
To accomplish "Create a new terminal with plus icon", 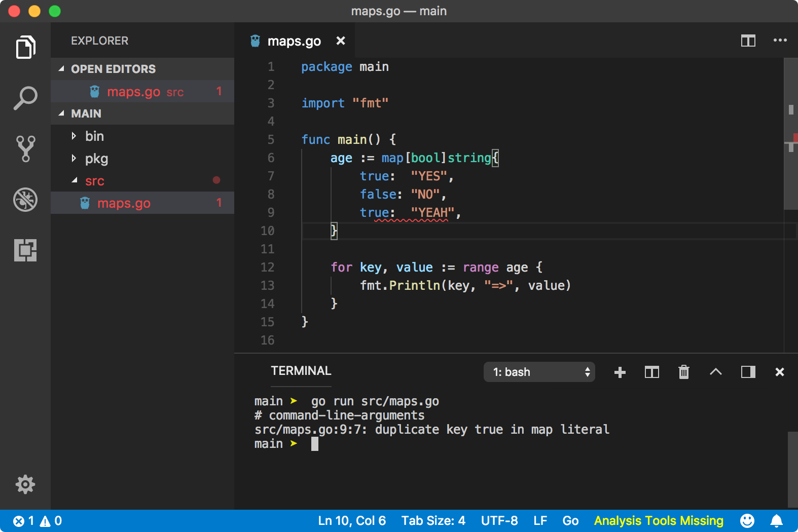I will click(x=620, y=372).
